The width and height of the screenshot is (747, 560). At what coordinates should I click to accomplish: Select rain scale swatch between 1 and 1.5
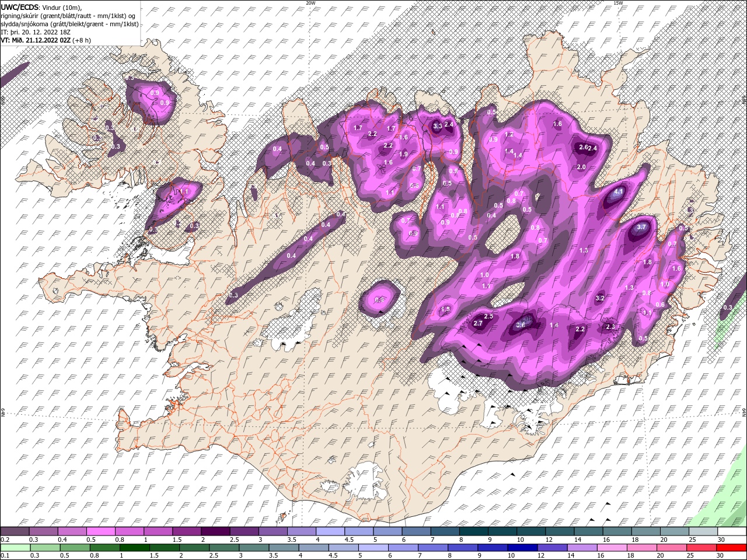click(x=134, y=547)
